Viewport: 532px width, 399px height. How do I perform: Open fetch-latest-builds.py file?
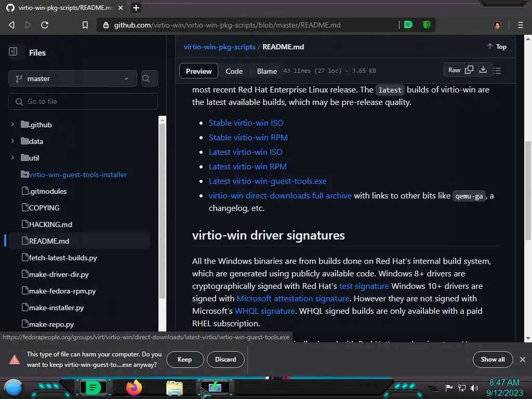point(63,258)
